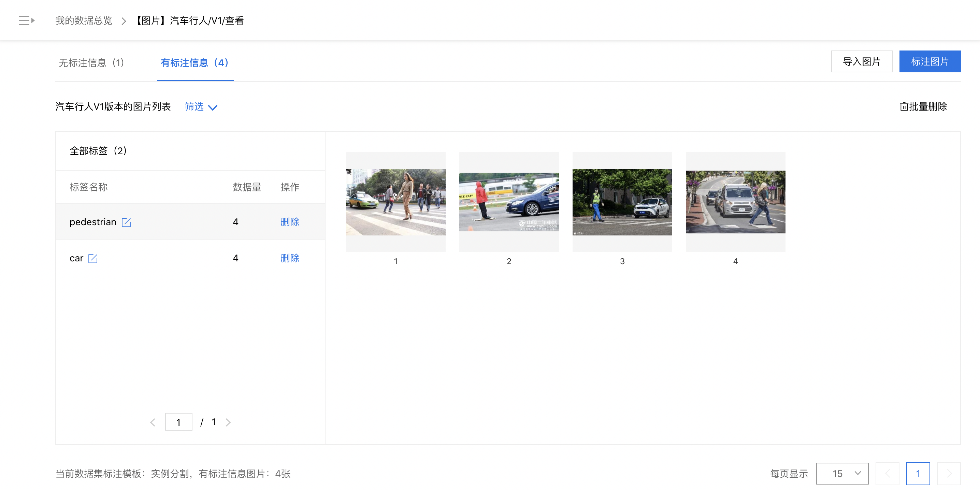
Task: Toggle the sidebar collapse menu icon
Action: [27, 20]
